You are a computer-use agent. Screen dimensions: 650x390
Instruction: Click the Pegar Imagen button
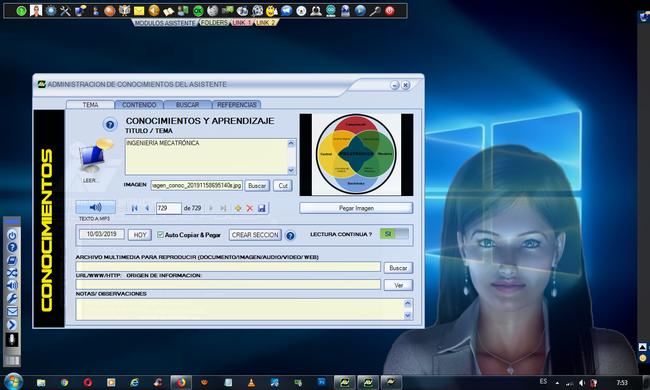(356, 208)
